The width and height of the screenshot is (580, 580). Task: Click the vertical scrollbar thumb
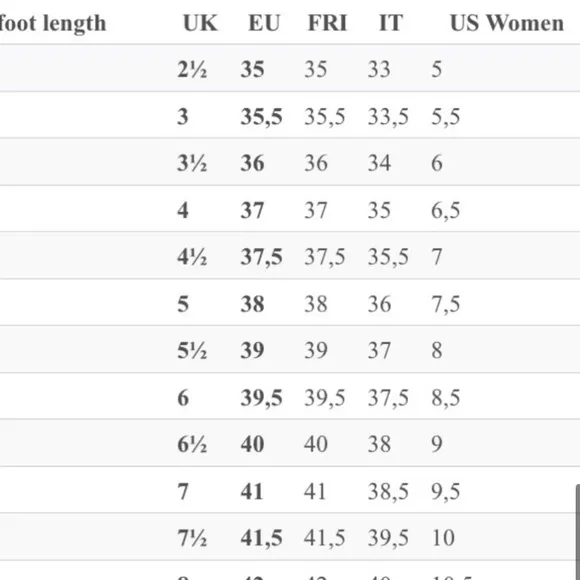point(578,532)
